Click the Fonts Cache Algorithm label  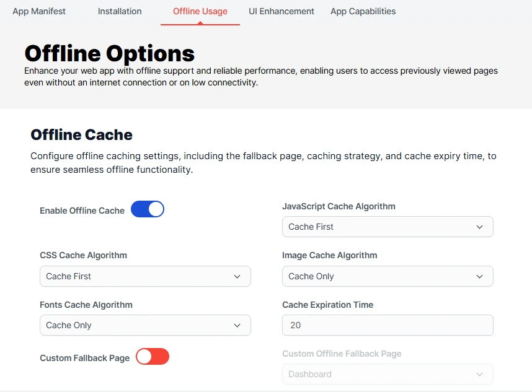86,305
